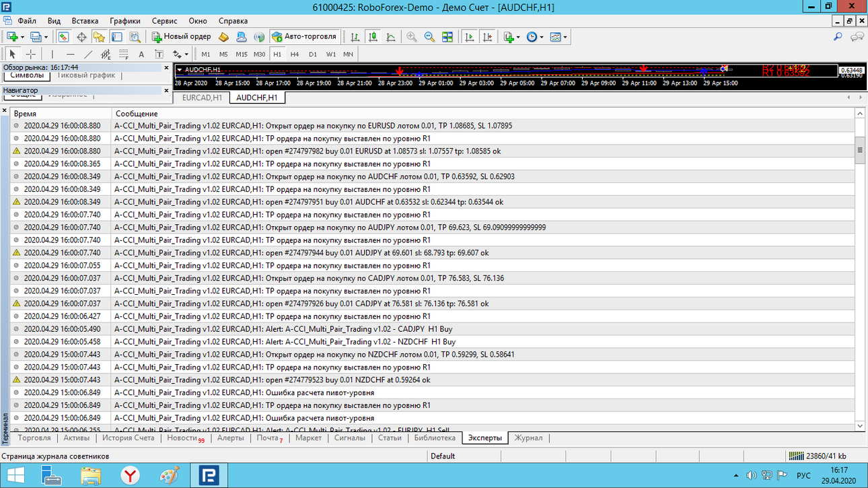Close the Обзор рынка panel
Image resolution: width=868 pixels, height=488 pixels.
tap(166, 67)
